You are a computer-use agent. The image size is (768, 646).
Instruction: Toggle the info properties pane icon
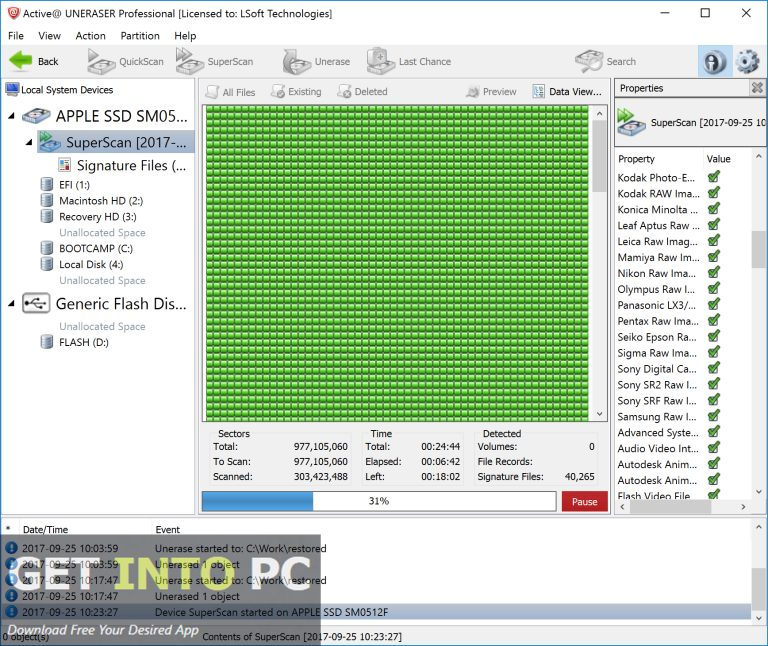click(715, 62)
